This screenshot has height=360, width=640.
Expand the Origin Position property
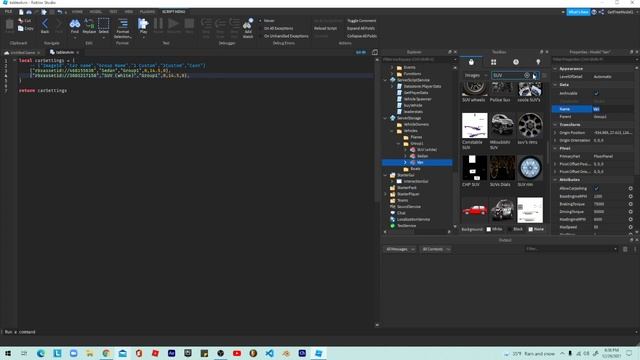pos(555,133)
